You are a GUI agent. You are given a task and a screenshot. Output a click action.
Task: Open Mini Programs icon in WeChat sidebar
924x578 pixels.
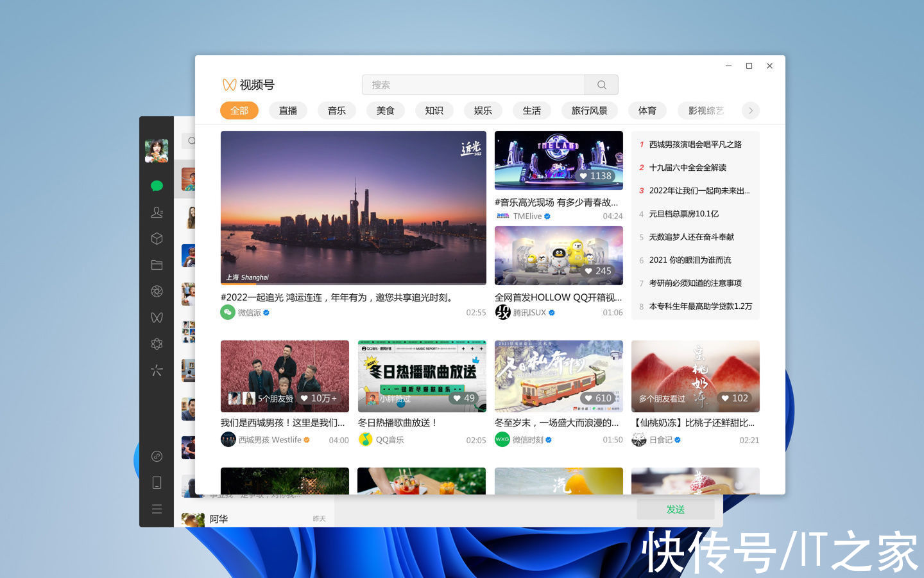(157, 456)
